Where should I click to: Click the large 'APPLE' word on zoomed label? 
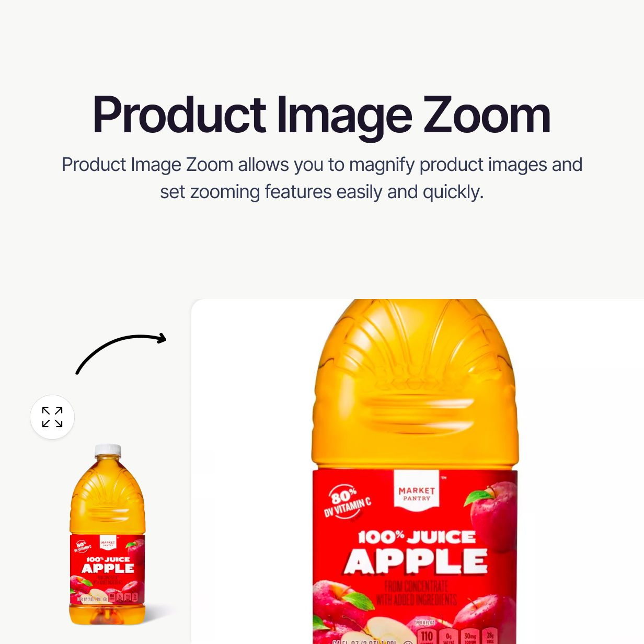(x=416, y=562)
